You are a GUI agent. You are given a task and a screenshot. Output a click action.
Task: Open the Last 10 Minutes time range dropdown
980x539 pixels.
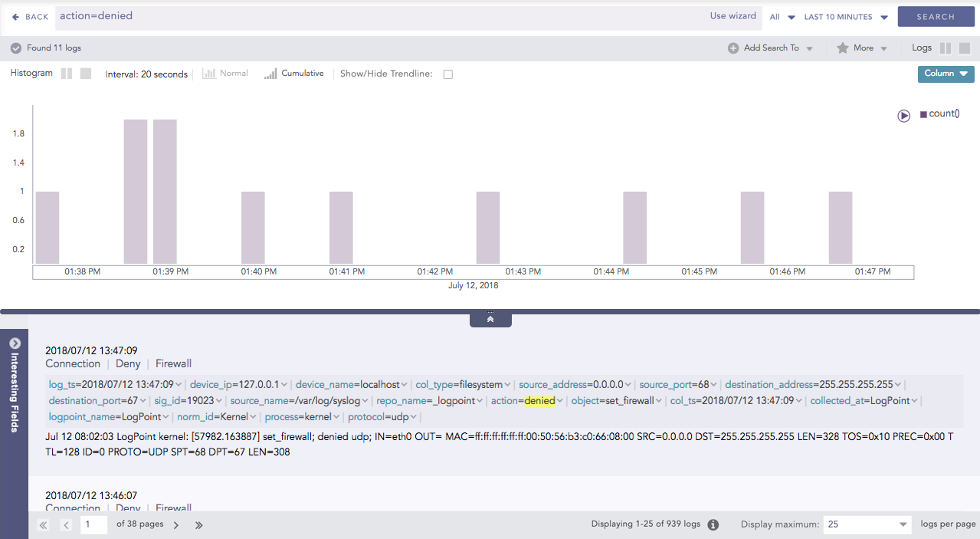pyautogui.click(x=846, y=17)
